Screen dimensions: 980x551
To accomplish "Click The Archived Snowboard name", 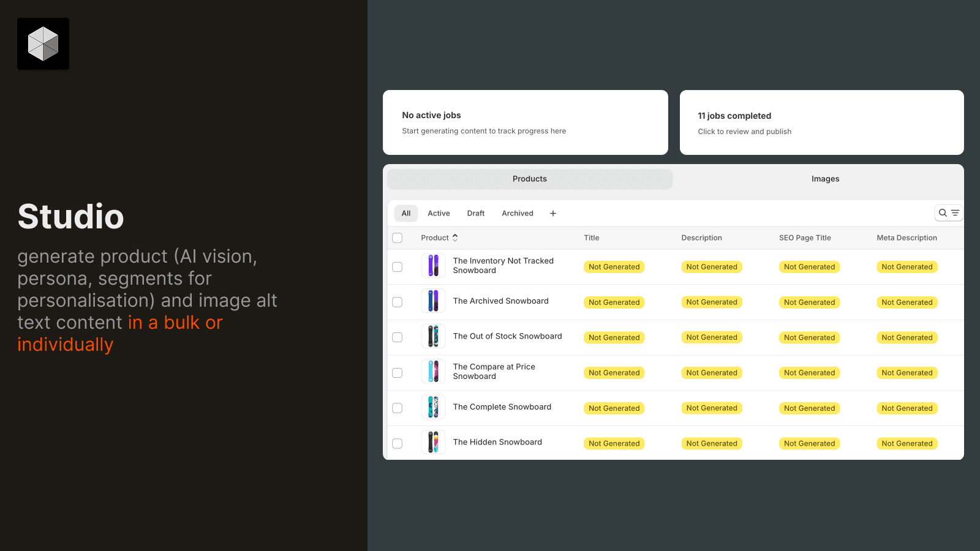I will pyautogui.click(x=501, y=301).
